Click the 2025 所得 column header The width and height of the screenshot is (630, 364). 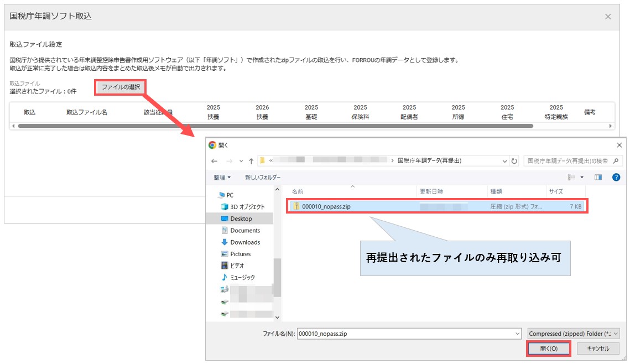click(x=459, y=112)
